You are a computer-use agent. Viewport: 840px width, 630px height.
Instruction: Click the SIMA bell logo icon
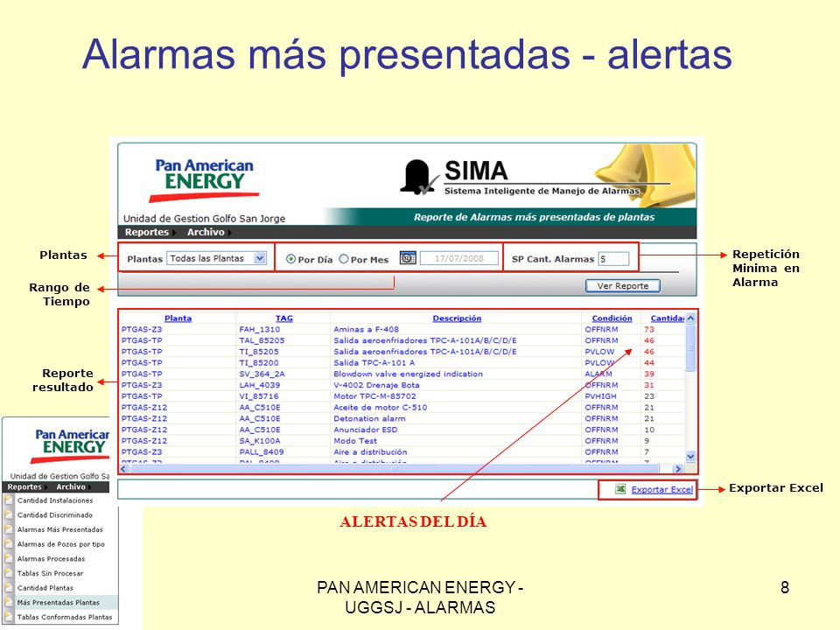(418, 177)
